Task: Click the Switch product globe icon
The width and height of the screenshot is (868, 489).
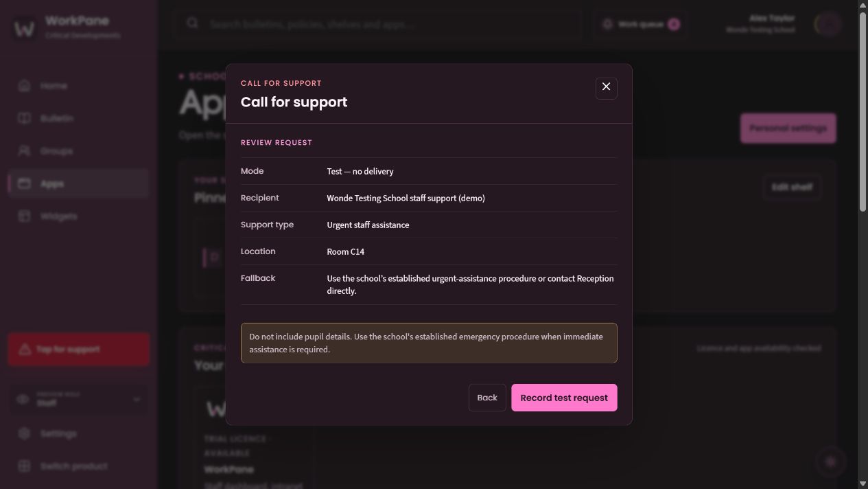Action: tap(24, 466)
